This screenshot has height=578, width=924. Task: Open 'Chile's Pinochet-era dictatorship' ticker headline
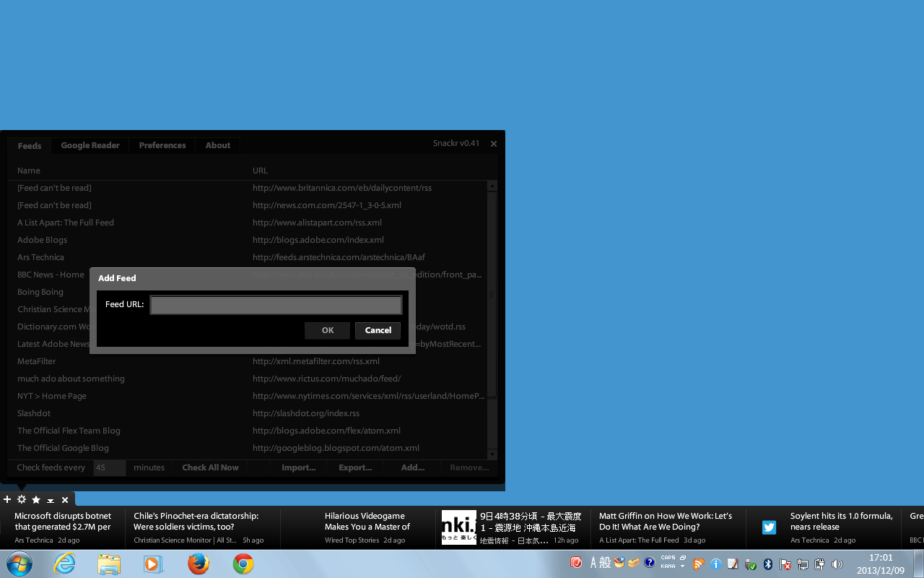(196, 522)
